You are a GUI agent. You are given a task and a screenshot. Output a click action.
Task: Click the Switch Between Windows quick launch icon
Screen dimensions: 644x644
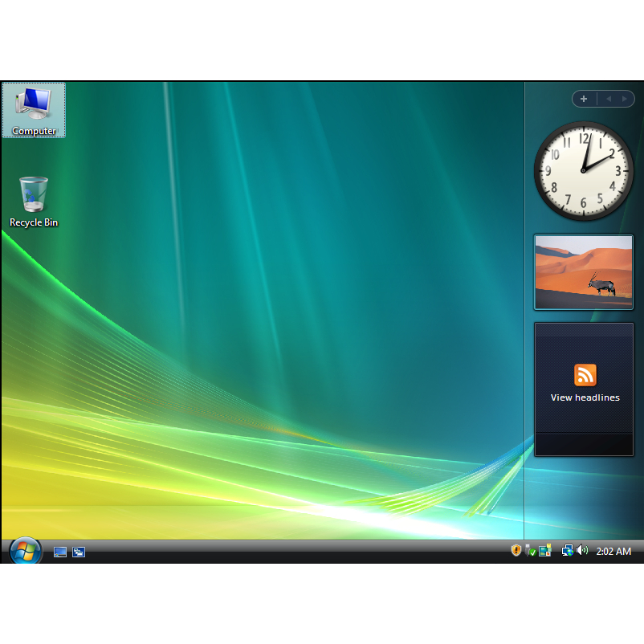79,552
